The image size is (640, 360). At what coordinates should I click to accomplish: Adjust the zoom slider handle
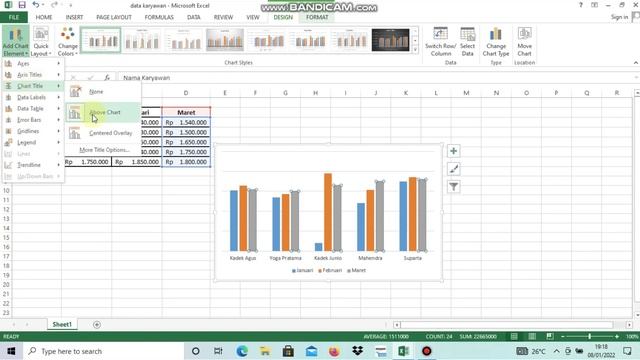click(589, 336)
